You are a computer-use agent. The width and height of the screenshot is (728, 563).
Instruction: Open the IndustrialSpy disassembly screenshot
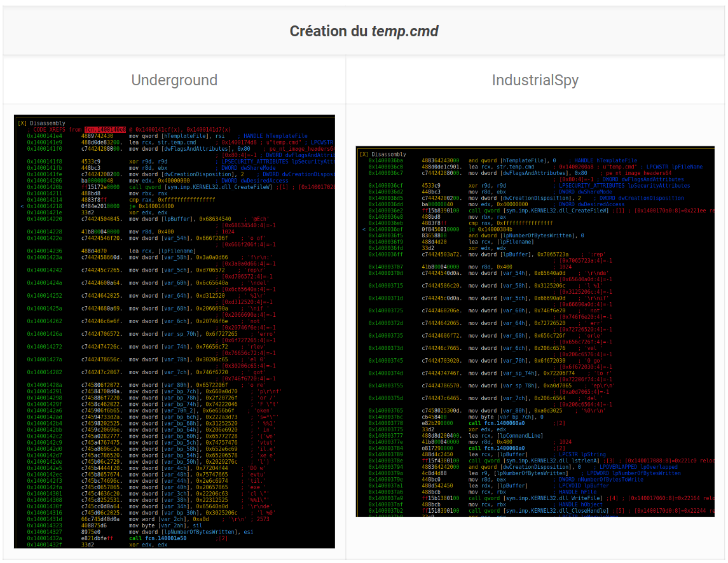[535, 331]
